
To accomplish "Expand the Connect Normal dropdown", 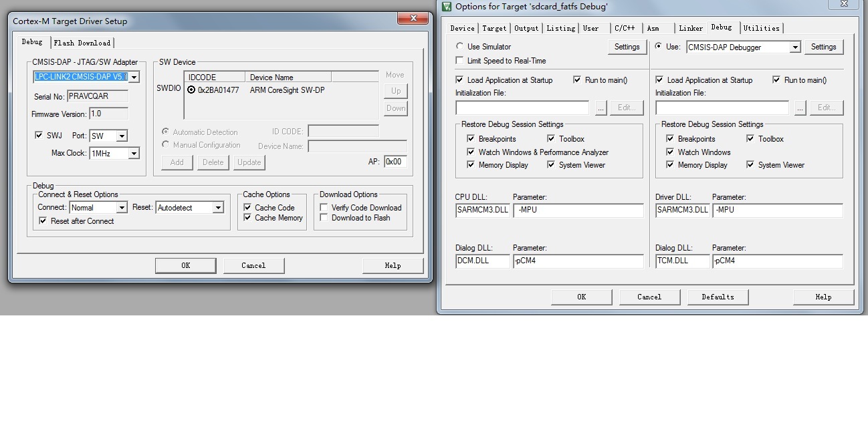I will tap(122, 208).
